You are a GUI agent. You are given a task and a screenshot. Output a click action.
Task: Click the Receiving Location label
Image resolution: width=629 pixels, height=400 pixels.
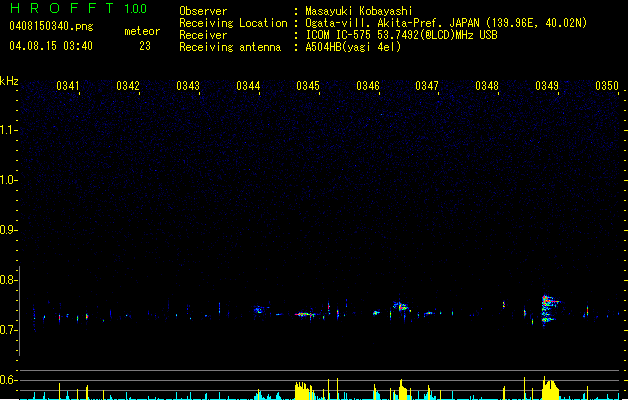coord(233,23)
